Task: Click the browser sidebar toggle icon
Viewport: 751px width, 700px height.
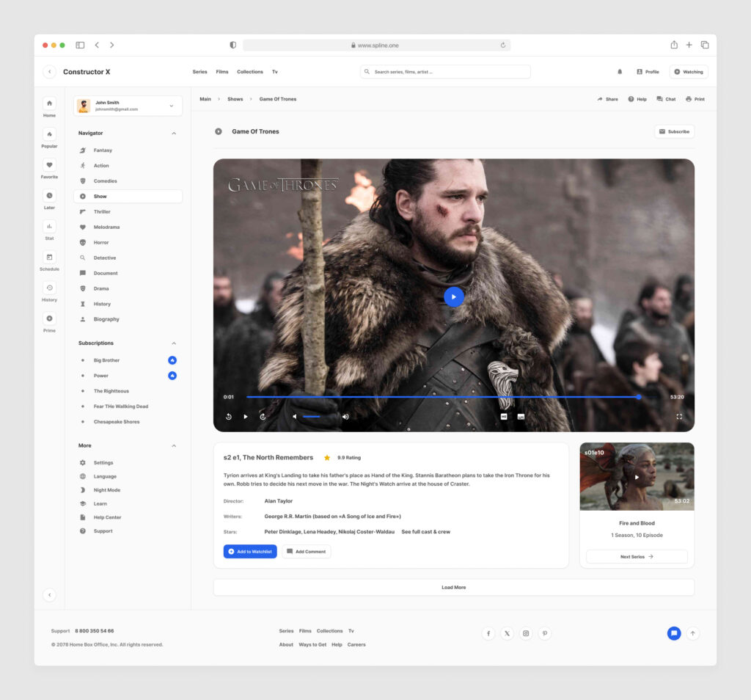Action: point(80,45)
